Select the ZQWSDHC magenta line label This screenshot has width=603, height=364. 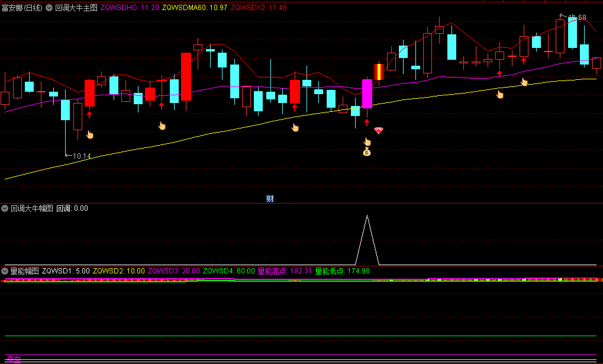coord(129,8)
